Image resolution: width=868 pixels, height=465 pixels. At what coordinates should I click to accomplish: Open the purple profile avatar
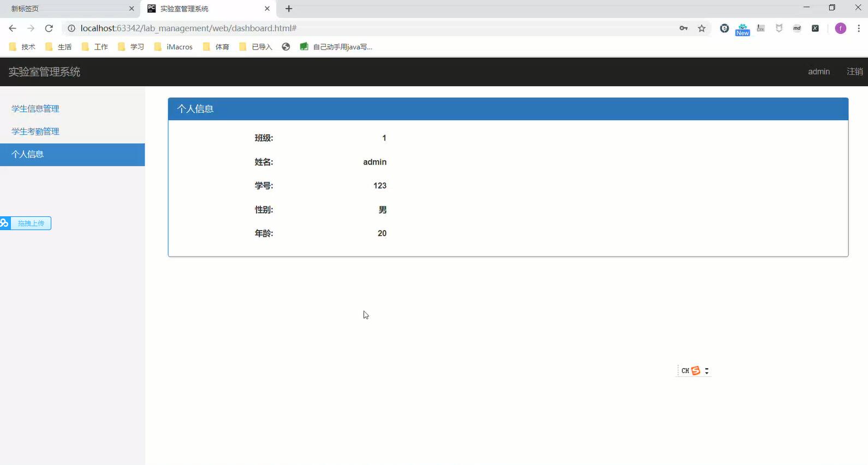coord(841,28)
